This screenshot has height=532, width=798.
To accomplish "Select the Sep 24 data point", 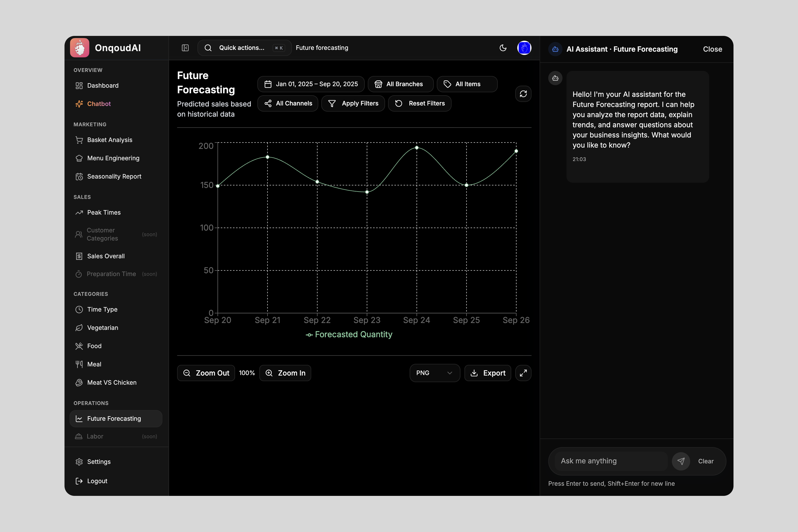I will click(x=417, y=148).
